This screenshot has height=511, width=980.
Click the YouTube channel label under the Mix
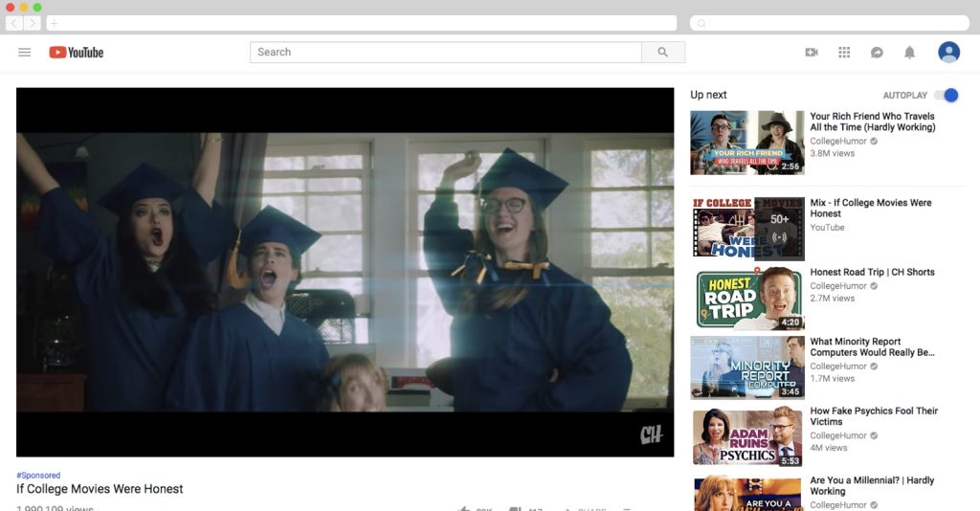click(827, 228)
